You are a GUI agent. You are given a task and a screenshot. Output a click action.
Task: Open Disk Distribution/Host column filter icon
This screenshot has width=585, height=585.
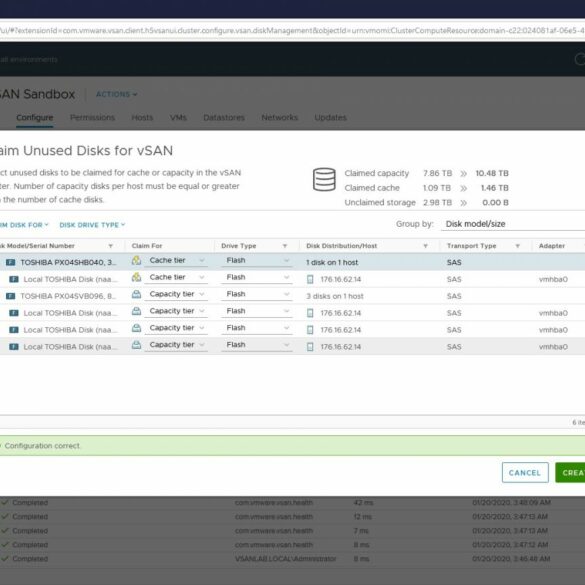click(x=425, y=246)
